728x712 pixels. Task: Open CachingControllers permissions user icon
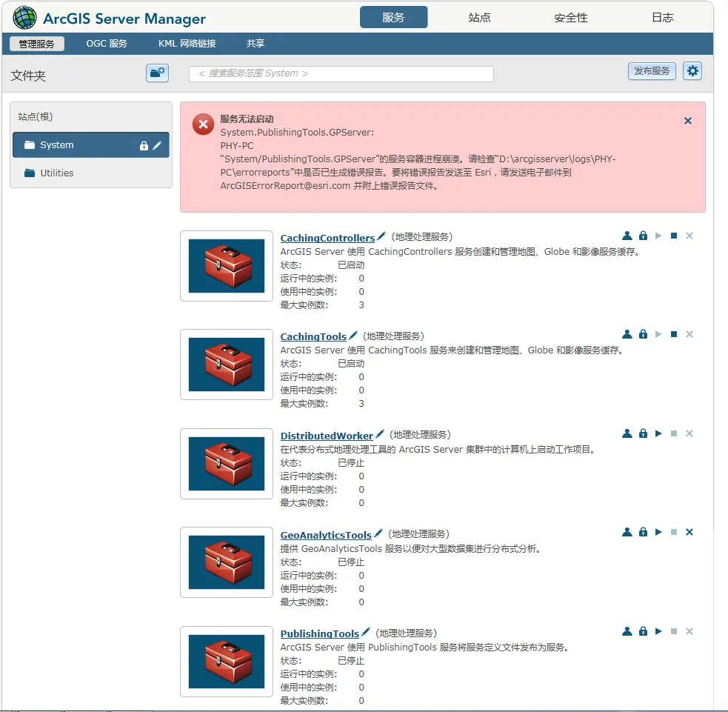click(627, 236)
